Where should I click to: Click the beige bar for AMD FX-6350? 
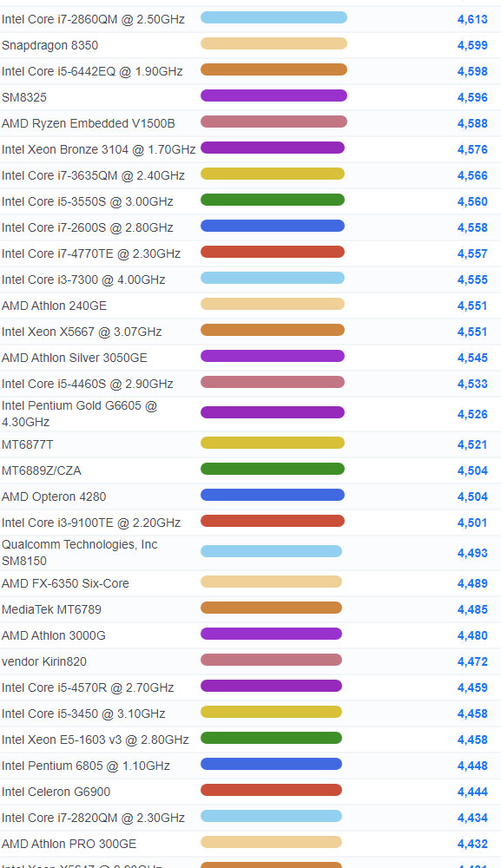click(x=271, y=582)
